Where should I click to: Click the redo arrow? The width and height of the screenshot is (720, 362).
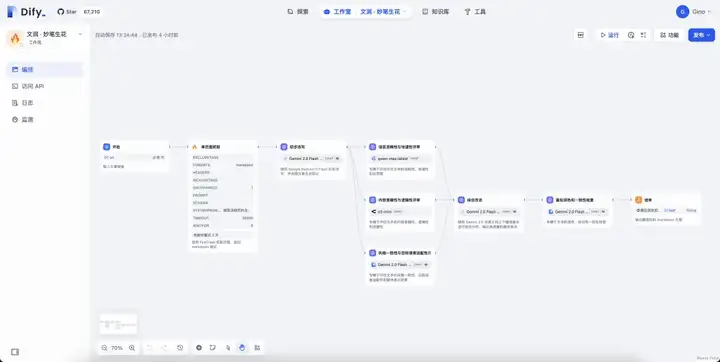coord(164,348)
